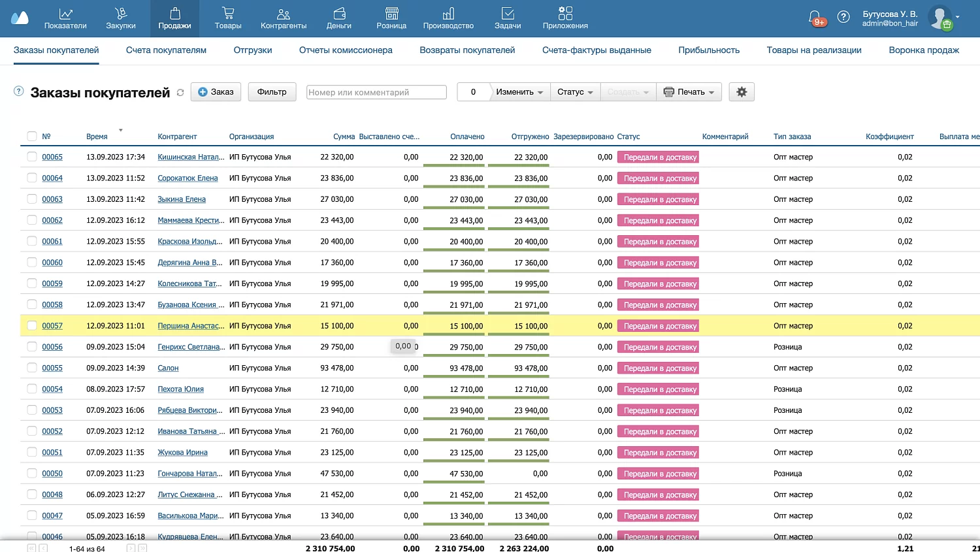This screenshot has width=980, height=552.
Task: Open table settings gear
Action: pyautogui.click(x=742, y=92)
